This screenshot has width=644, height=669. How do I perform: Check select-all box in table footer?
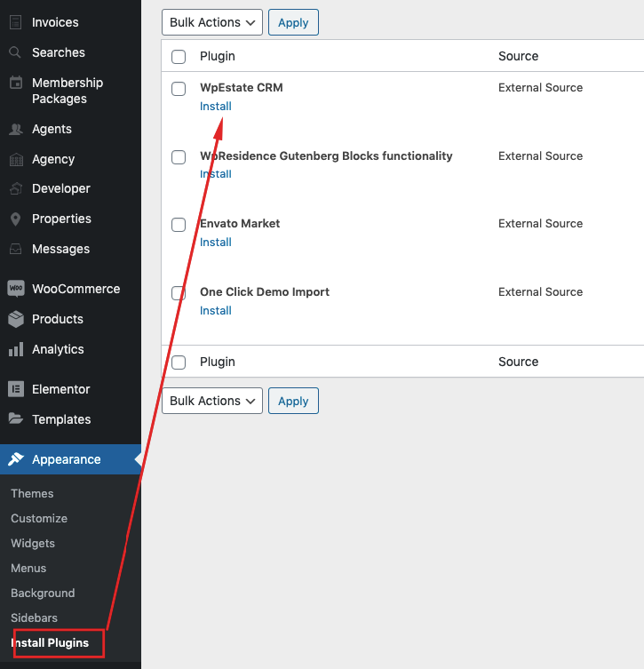pos(179,362)
